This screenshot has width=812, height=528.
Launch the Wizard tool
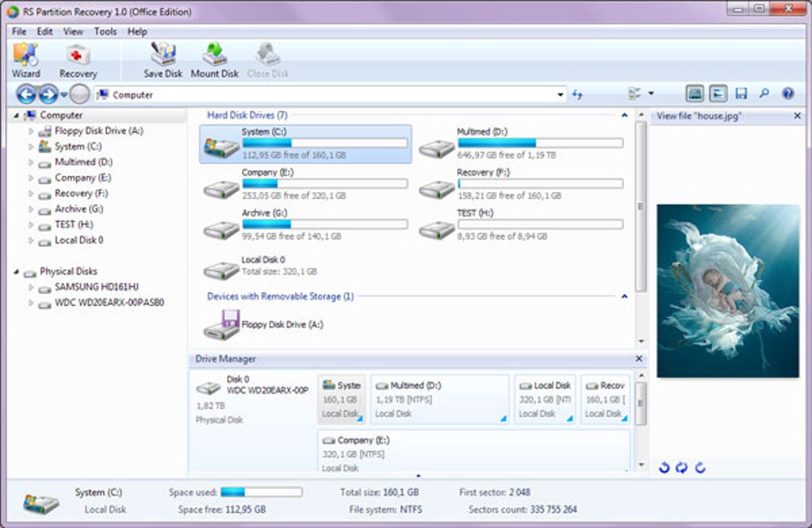(x=25, y=60)
